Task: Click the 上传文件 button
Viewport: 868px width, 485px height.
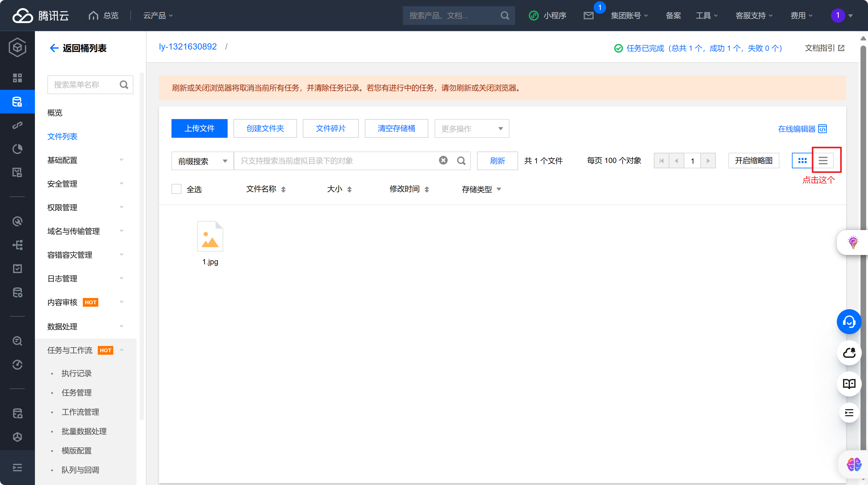Action: (x=199, y=129)
